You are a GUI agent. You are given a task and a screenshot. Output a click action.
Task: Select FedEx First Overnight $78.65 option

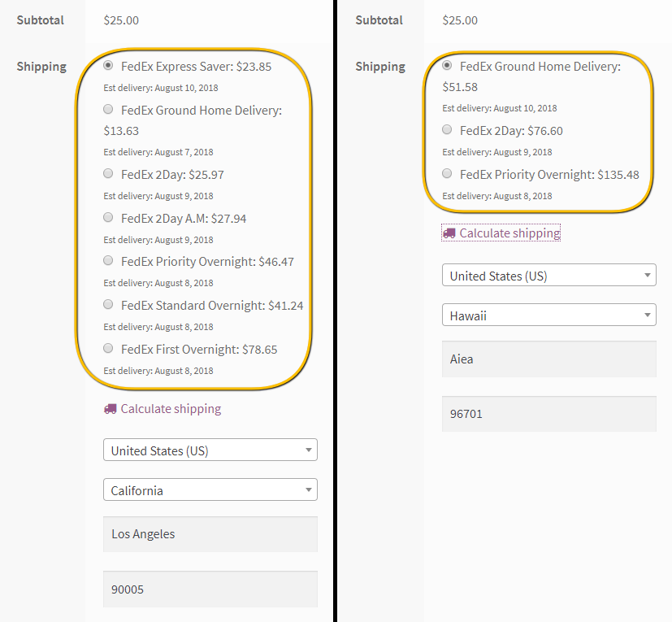click(108, 348)
